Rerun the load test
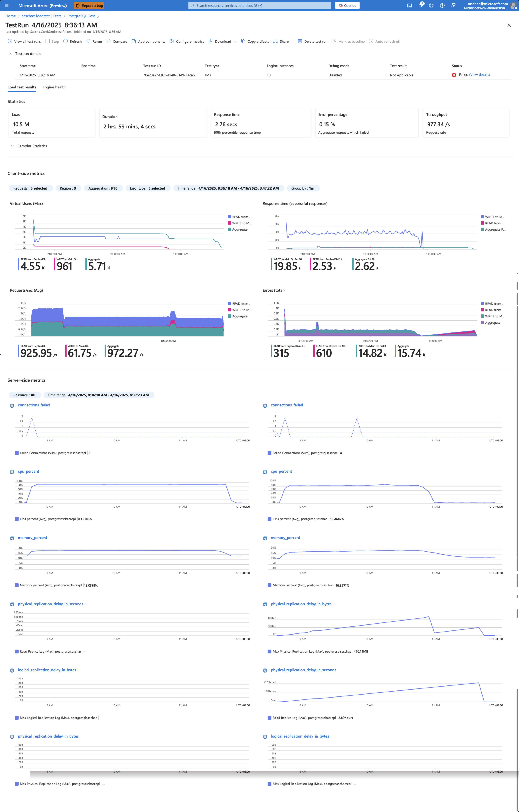Image resolution: width=519 pixels, height=812 pixels. tap(94, 41)
